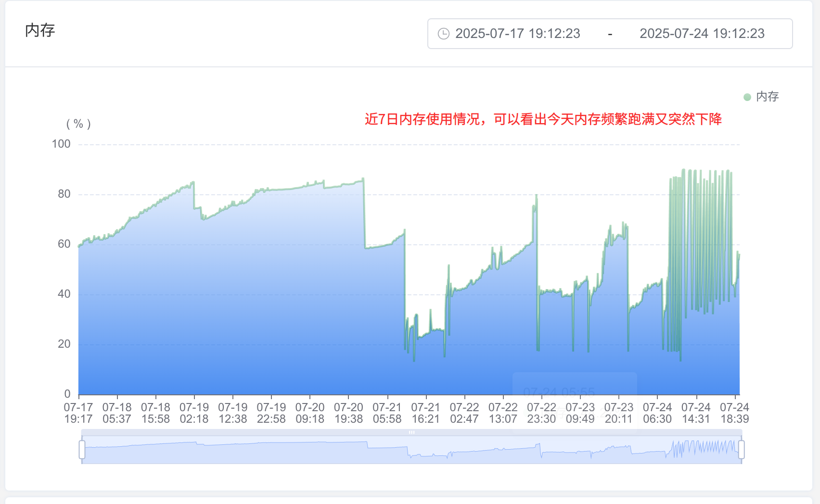Click the 07-20 19:38 time axis label

(348, 413)
